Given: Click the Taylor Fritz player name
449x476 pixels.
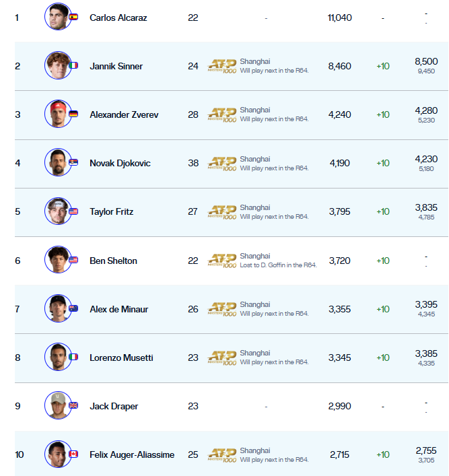Looking at the screenshot, I should pos(111,211).
